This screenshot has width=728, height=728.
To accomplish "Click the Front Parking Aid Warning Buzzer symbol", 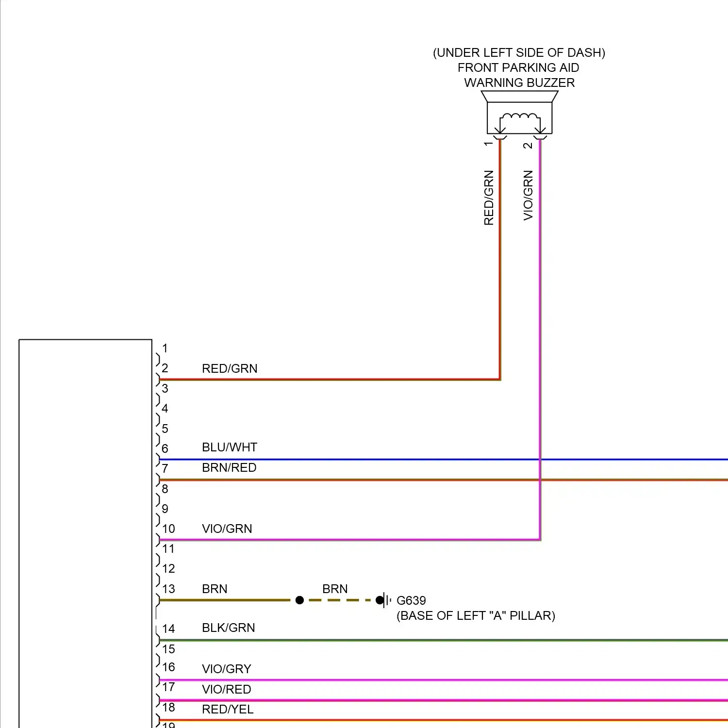I will [519, 113].
